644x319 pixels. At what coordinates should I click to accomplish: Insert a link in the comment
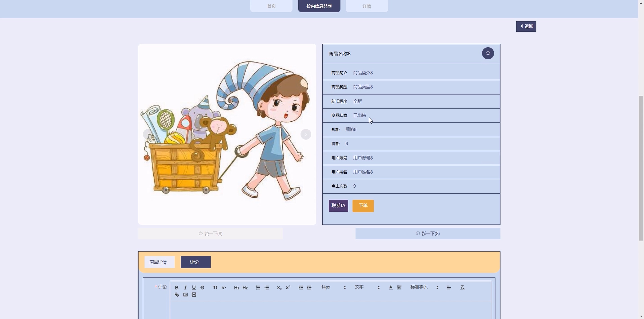177,295
